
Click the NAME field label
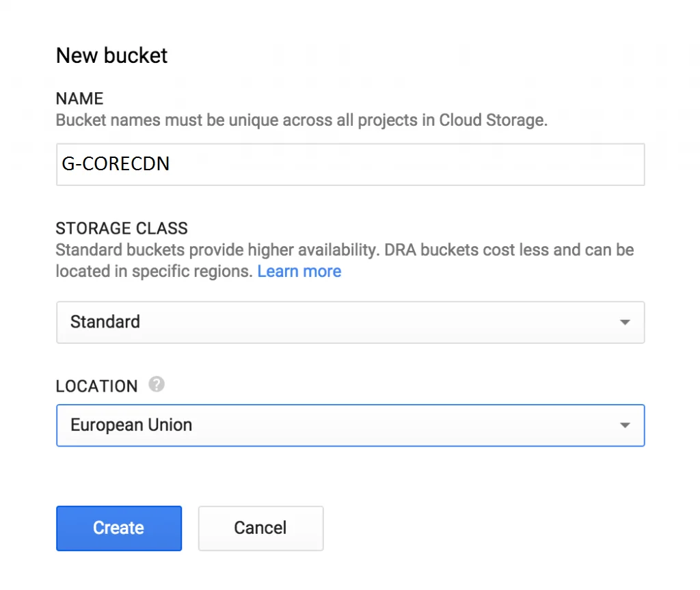[x=79, y=98]
